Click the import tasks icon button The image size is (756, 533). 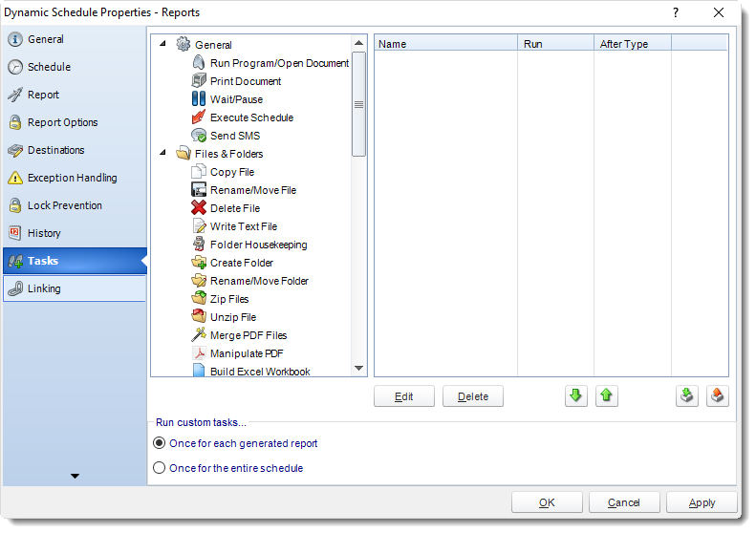click(686, 396)
